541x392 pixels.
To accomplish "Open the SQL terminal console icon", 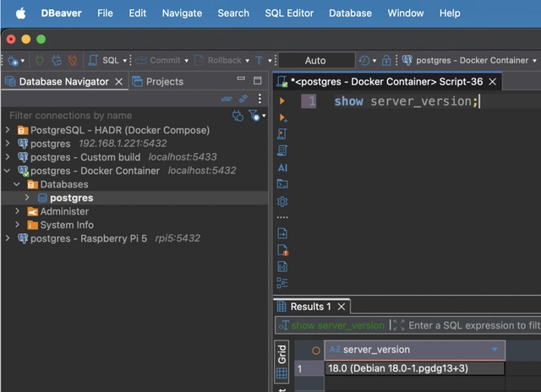I will [x=282, y=183].
